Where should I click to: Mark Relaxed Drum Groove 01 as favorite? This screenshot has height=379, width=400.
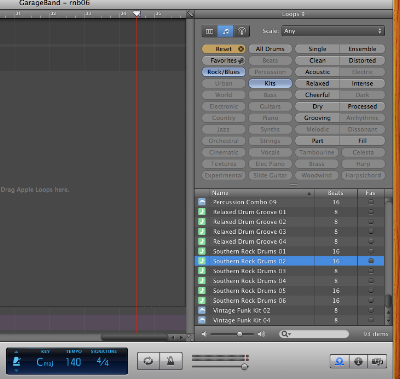click(x=371, y=212)
